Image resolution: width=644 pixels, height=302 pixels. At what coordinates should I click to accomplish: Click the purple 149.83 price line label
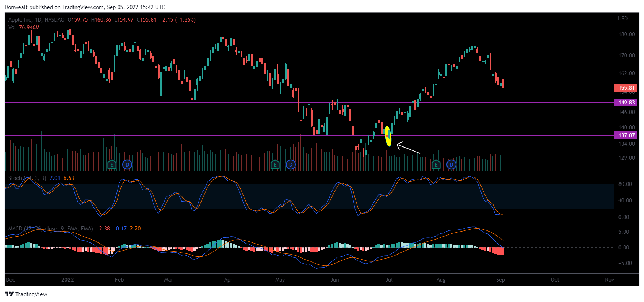(626, 103)
